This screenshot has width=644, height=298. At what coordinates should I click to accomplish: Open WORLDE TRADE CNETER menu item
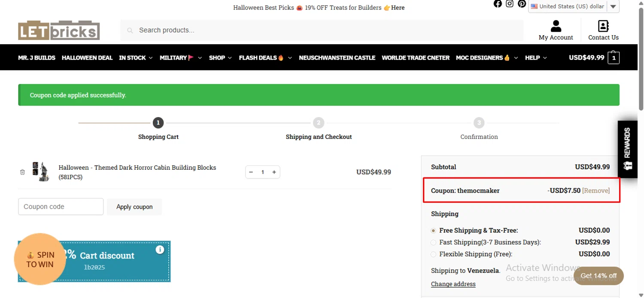[416, 57]
